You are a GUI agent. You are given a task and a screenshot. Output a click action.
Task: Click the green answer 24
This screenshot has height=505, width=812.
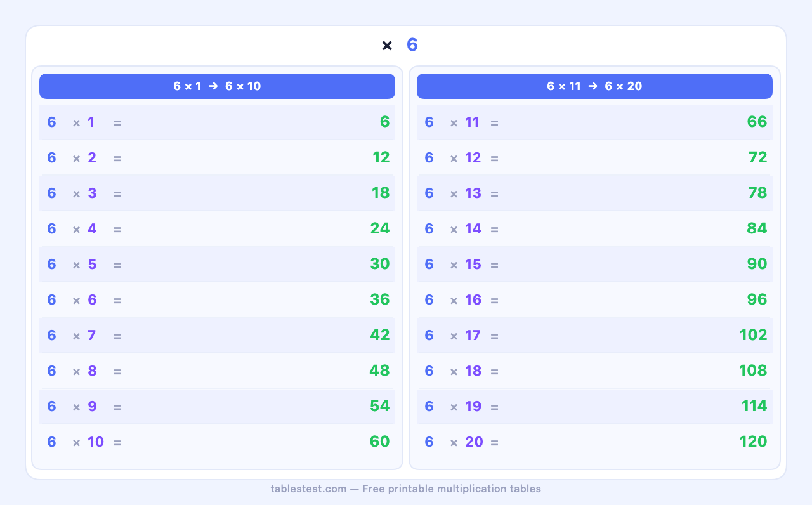[x=379, y=228]
